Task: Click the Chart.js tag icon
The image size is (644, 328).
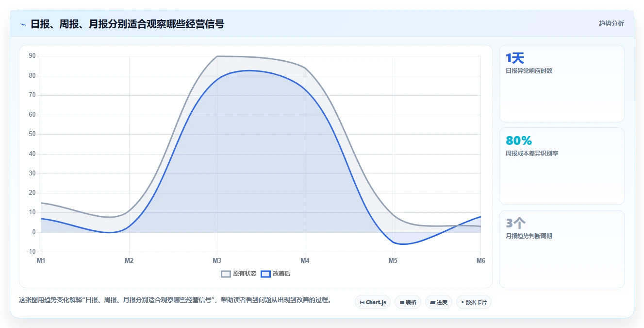Action: coord(362,302)
